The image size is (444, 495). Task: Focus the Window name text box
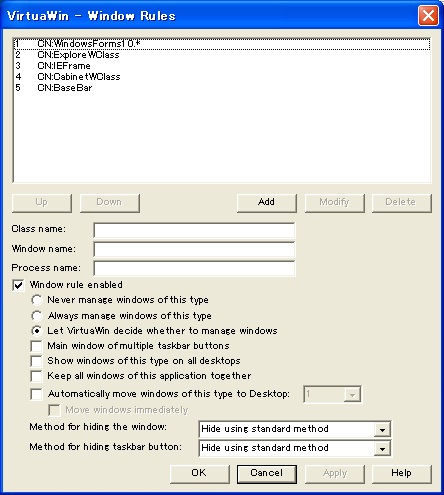point(194,249)
